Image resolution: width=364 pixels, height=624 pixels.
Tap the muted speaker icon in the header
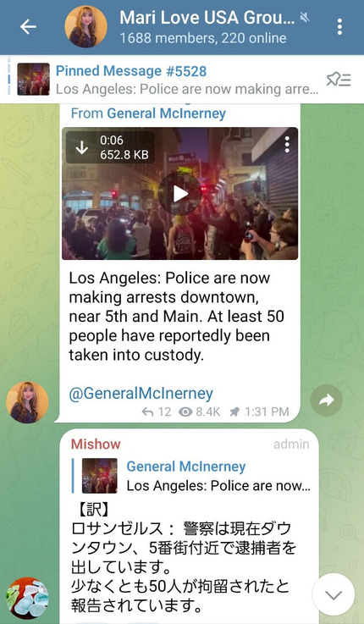(305, 17)
